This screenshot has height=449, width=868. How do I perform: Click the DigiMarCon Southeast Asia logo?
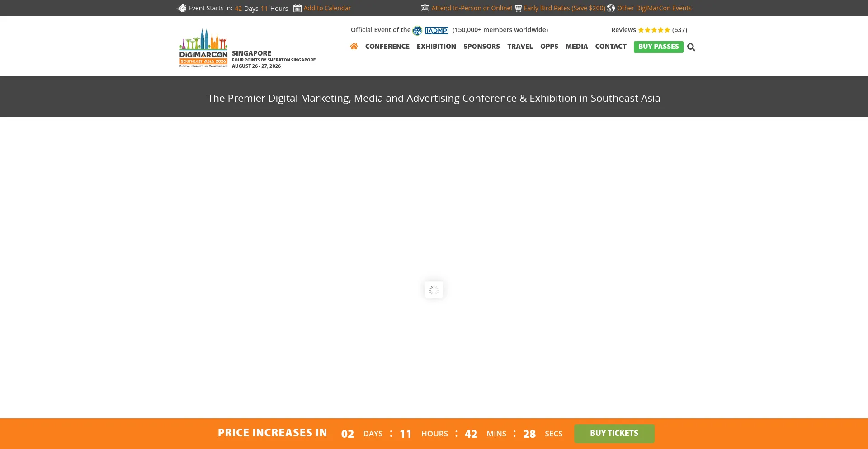point(203,48)
